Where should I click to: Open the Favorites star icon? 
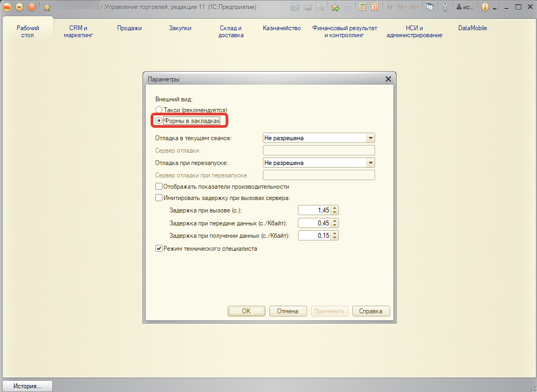[x=47, y=7]
